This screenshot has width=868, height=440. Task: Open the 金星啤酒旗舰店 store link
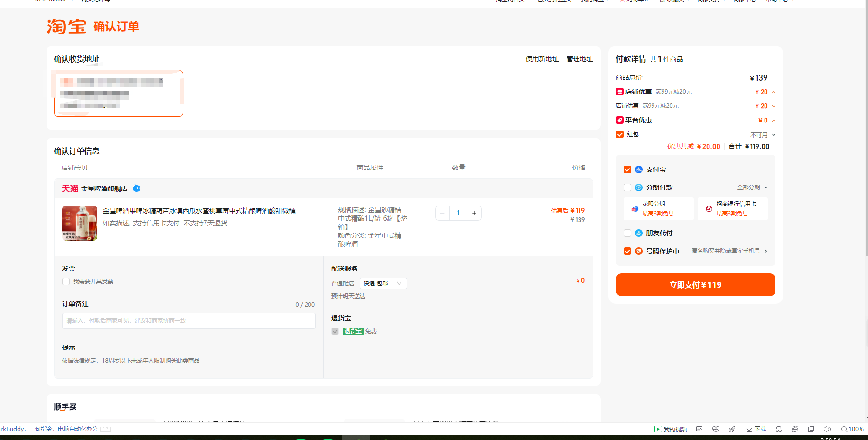click(x=104, y=188)
